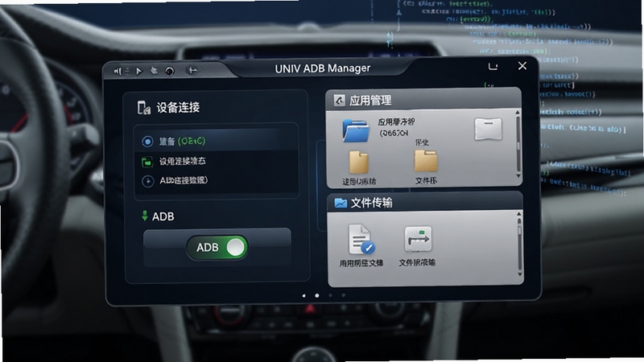The height and width of the screenshot is (362, 644).
Task: Click the circled plus icon in the AB row
Action: tap(147, 181)
